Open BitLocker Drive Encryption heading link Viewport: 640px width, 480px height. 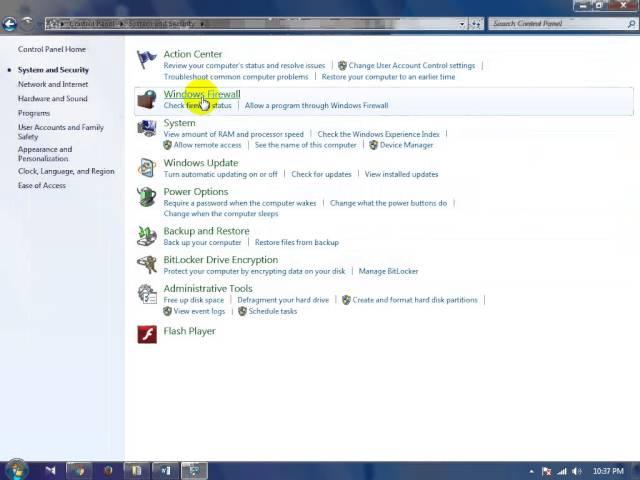[x=221, y=260]
